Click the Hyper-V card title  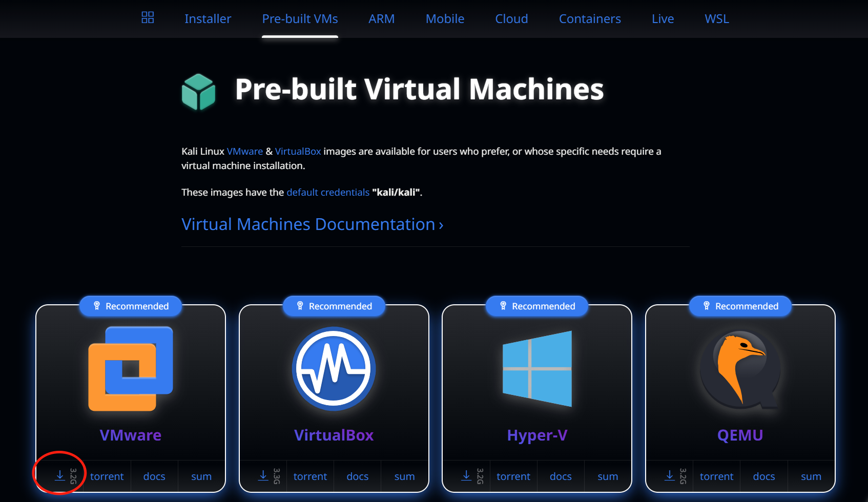tap(537, 435)
